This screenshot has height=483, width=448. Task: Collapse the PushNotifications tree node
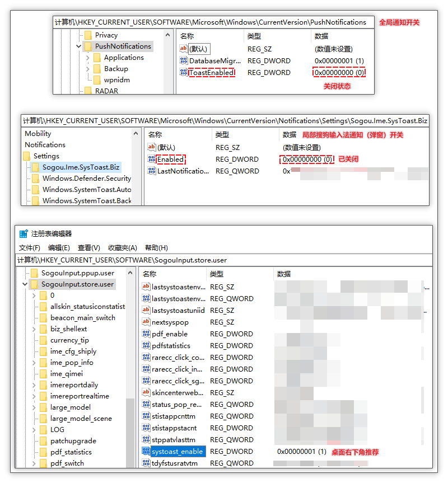click(x=78, y=46)
